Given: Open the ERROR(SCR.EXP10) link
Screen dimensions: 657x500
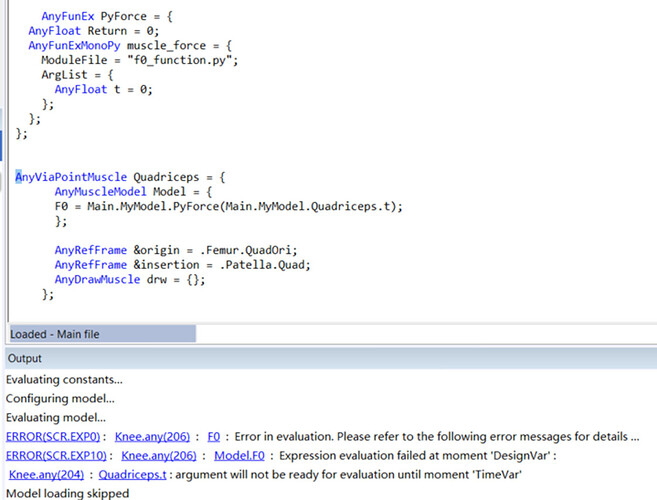Looking at the screenshot, I should 55,455.
